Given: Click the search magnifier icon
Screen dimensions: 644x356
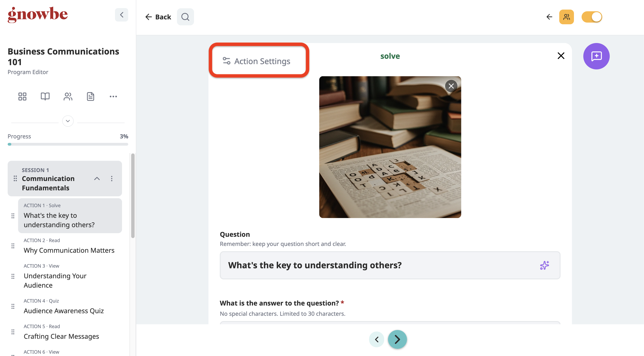Looking at the screenshot, I should coord(185,17).
